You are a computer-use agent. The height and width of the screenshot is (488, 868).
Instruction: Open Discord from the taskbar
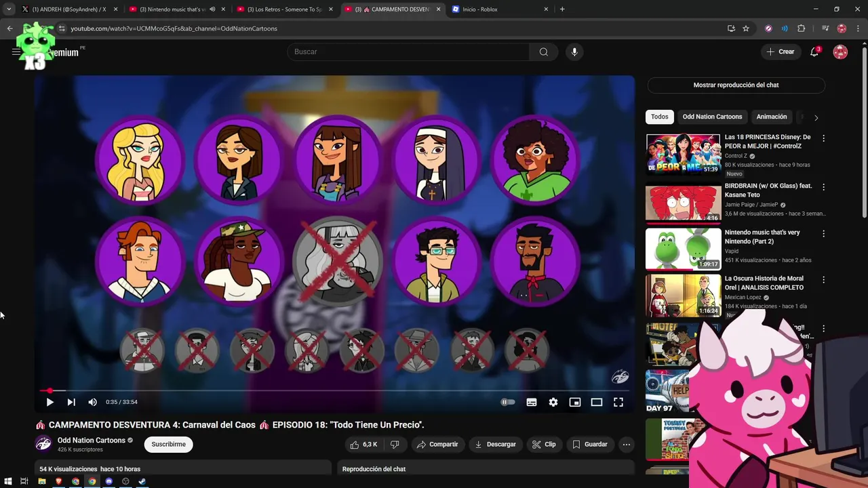point(108,481)
